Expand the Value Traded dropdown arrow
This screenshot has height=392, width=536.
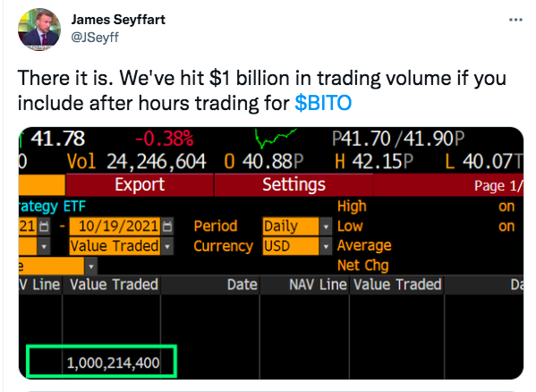pyautogui.click(x=167, y=246)
